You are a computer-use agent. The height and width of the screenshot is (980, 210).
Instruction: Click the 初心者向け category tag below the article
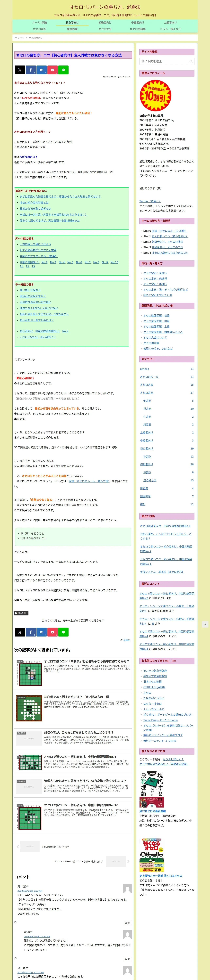(x=21, y=613)
